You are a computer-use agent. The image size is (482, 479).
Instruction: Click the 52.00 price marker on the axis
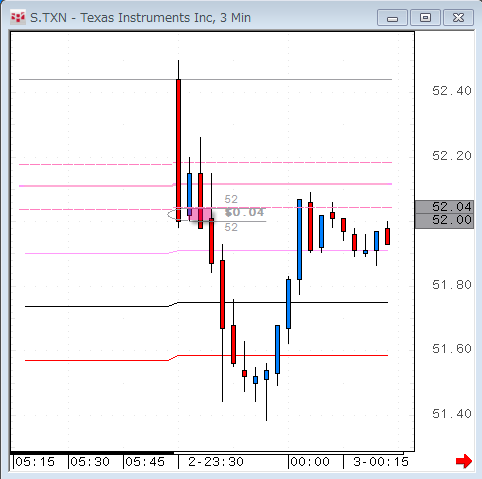click(x=444, y=220)
